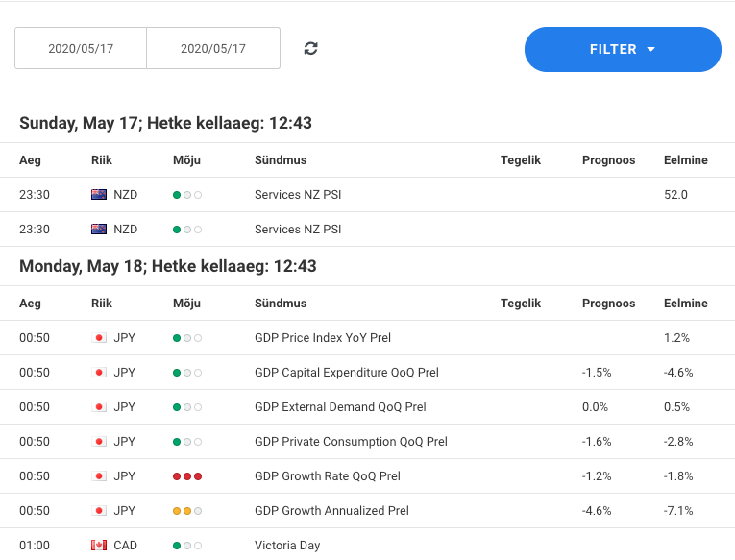The image size is (735, 560).
Task: Click orange medium-impact dots for GDP Growth Annualized
Action: (187, 511)
